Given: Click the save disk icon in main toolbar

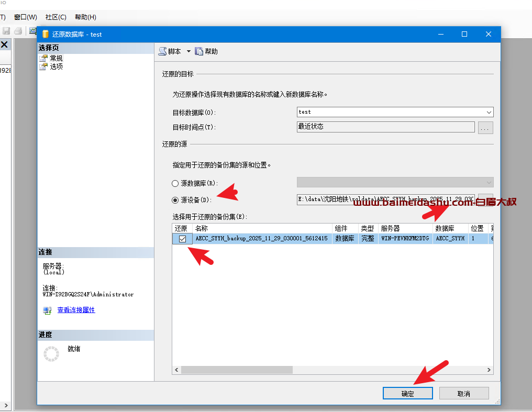Looking at the screenshot, I should 7,31.
